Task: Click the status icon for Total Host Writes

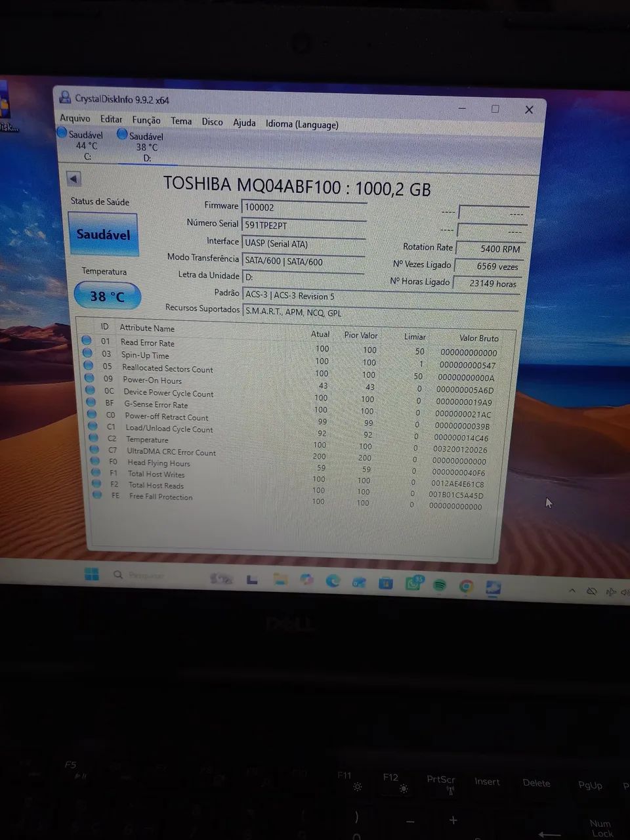Action: coord(96,472)
